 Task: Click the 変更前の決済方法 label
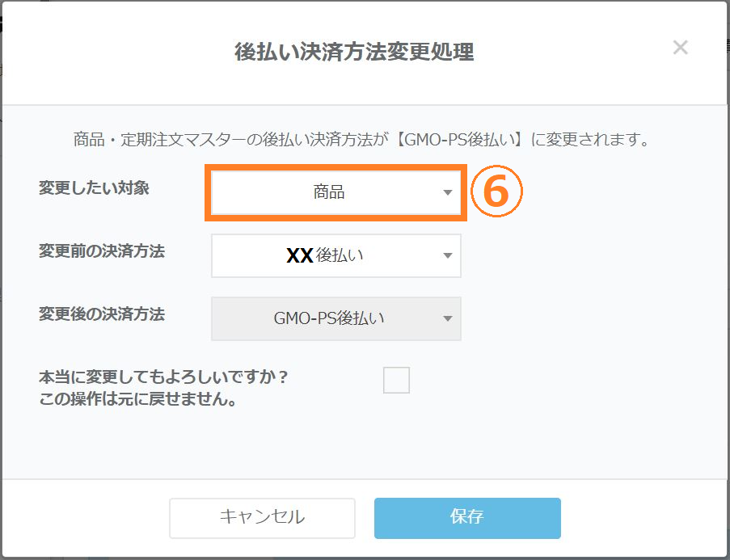102,251
